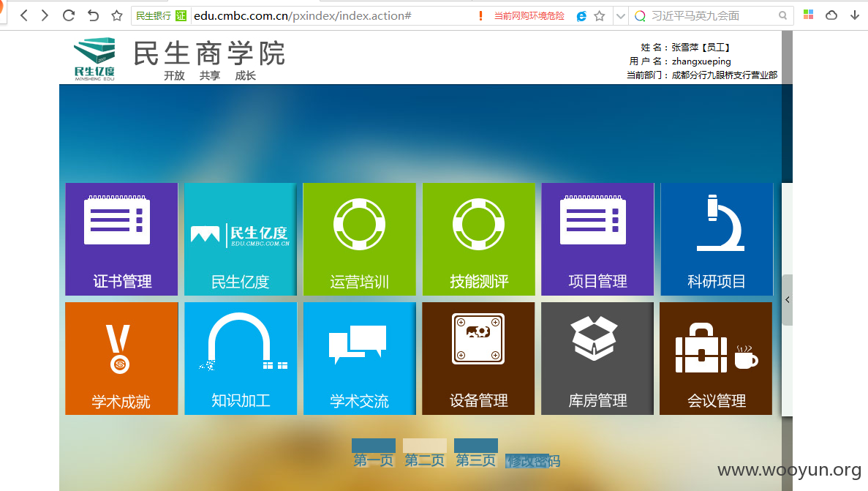Open the 库房管理 box tile
The image size is (868, 491).
(x=597, y=358)
